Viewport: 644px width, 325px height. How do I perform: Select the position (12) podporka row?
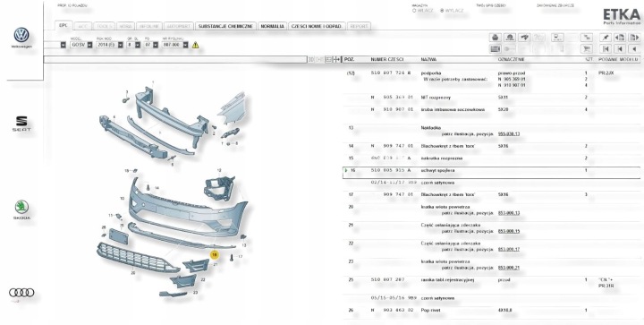coord(491,79)
